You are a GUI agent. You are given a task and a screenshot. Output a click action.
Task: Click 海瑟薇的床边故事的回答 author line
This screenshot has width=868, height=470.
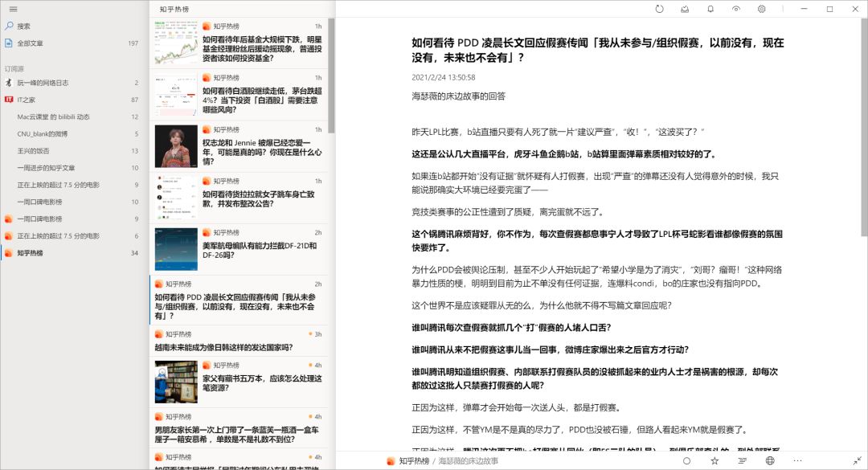click(458, 96)
